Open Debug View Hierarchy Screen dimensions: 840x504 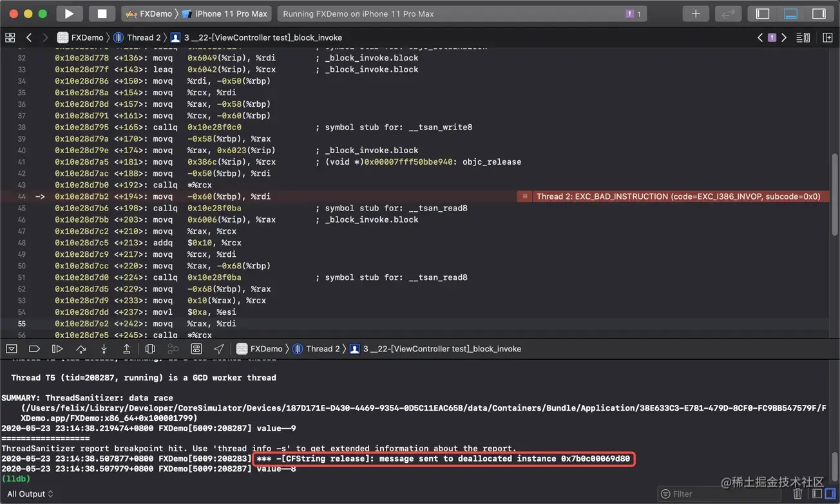tap(150, 349)
